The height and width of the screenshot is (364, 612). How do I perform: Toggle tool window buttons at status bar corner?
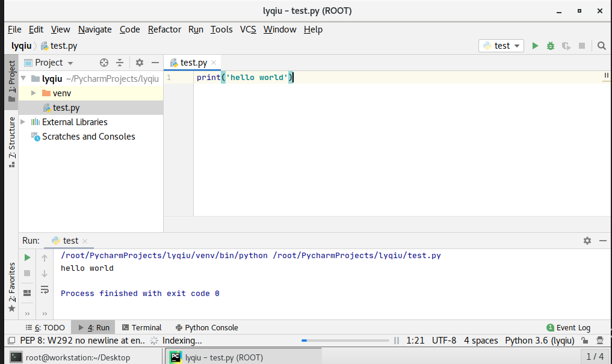click(11, 341)
